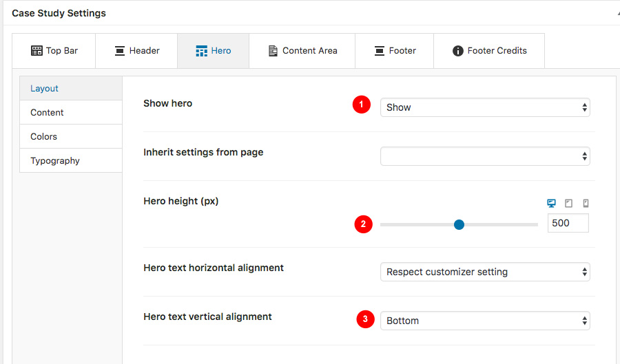Open the Content section in the sidebar
The height and width of the screenshot is (364, 620).
click(71, 113)
